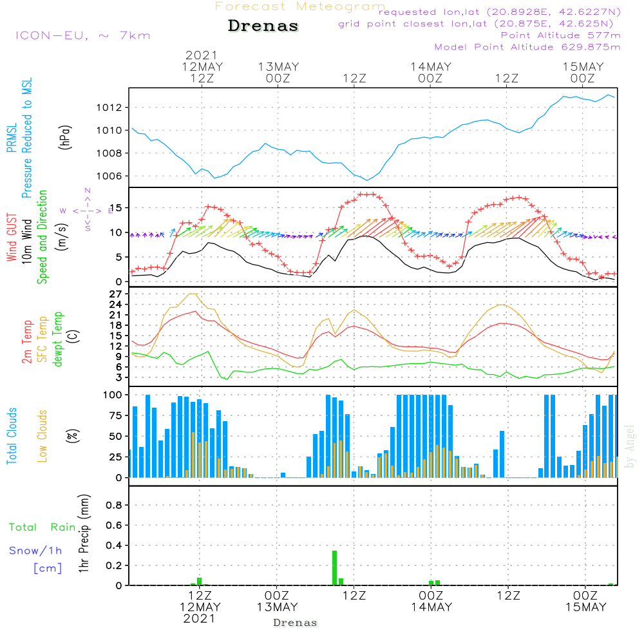Click the '10m Wind' label
The image size is (644, 644).
coord(26,241)
